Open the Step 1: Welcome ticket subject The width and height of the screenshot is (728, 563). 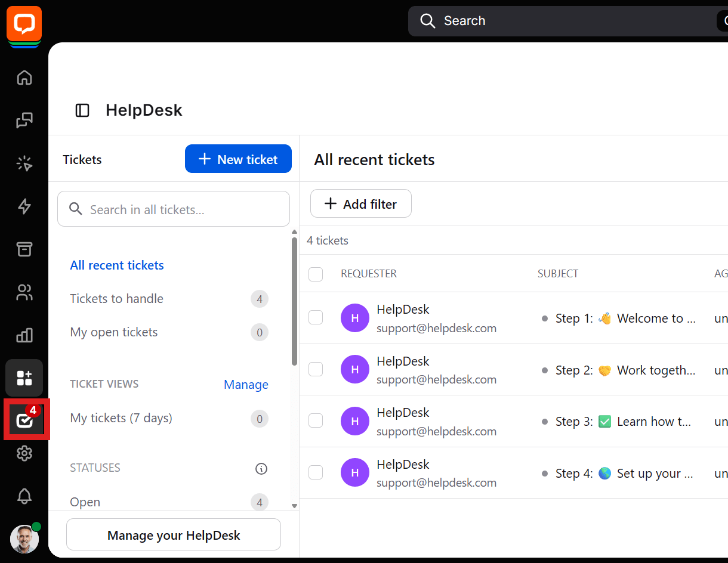(625, 318)
